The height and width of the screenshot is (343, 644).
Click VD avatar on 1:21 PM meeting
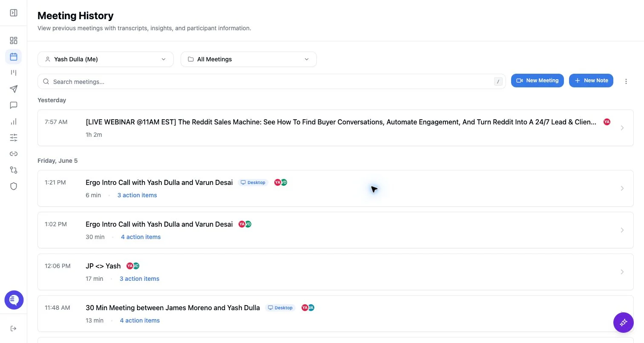pos(284,182)
